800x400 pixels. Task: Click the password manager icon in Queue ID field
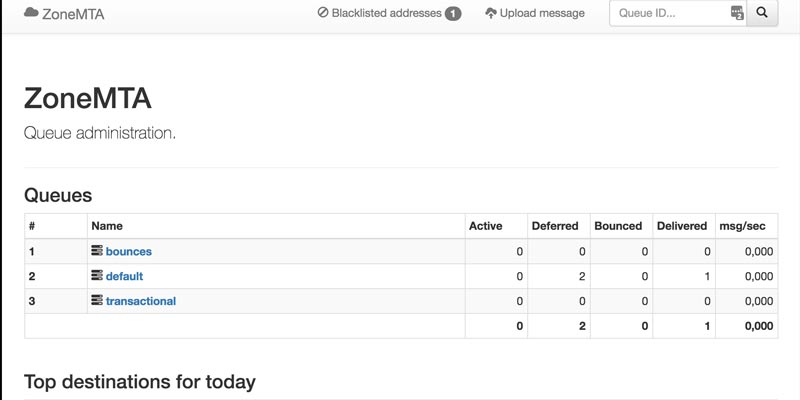pyautogui.click(x=737, y=14)
